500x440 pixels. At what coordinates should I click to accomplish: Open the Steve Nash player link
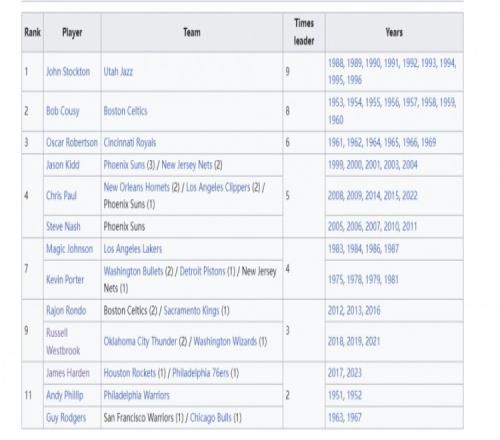pos(63,227)
